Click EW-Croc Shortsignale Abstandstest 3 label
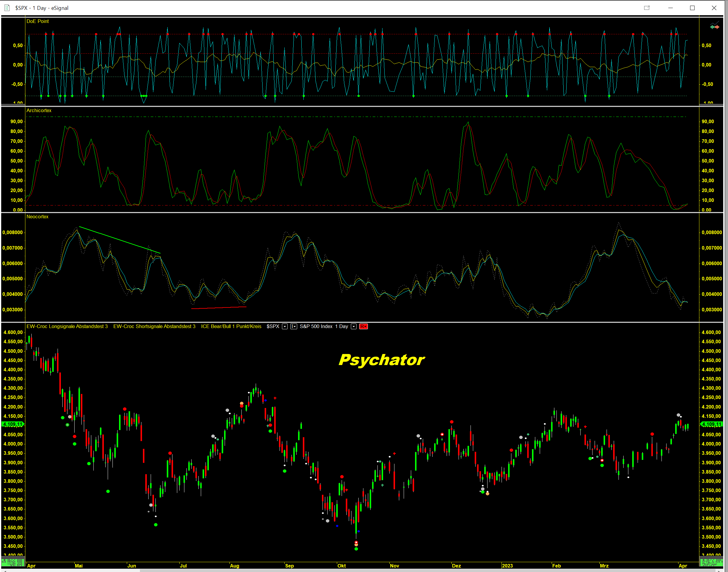This screenshot has width=728, height=572. (154, 327)
